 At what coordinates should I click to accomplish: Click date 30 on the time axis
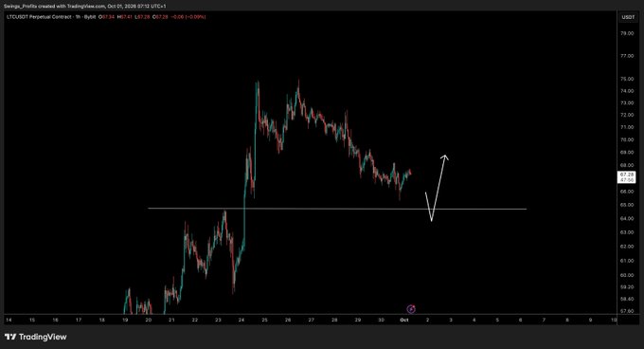click(381, 320)
